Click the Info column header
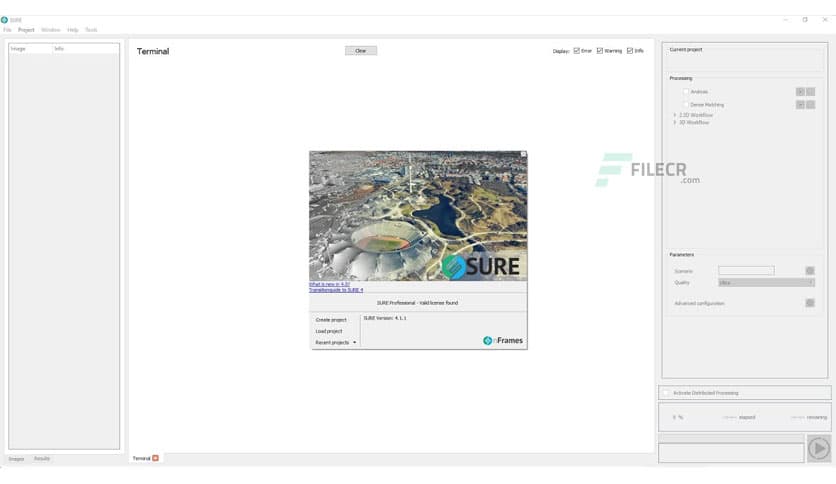836x484 pixels. click(x=85, y=49)
